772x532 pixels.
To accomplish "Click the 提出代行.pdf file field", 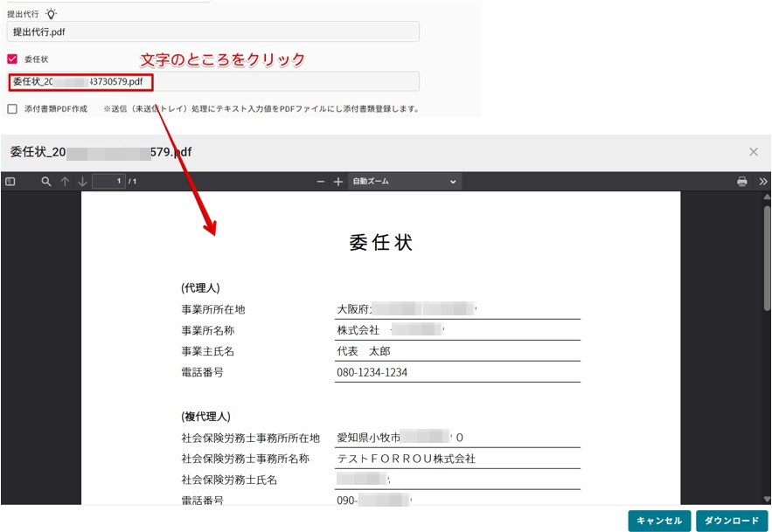I will coord(213,31).
